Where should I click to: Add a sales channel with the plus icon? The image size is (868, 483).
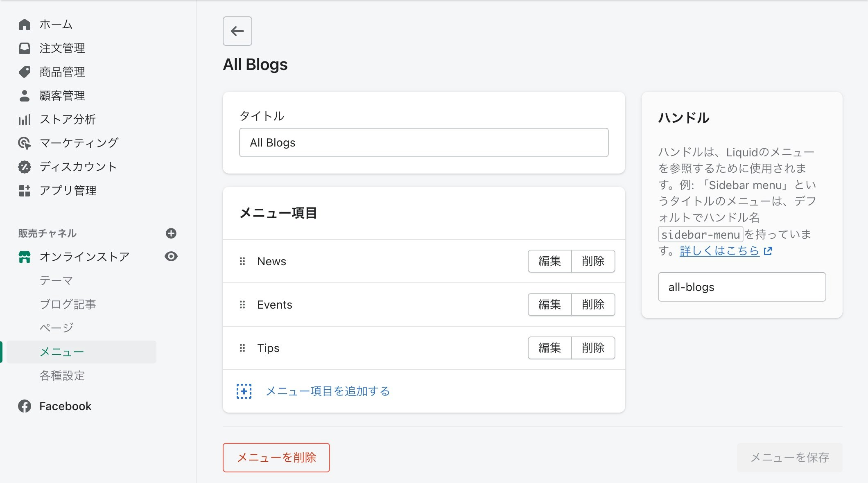(171, 233)
